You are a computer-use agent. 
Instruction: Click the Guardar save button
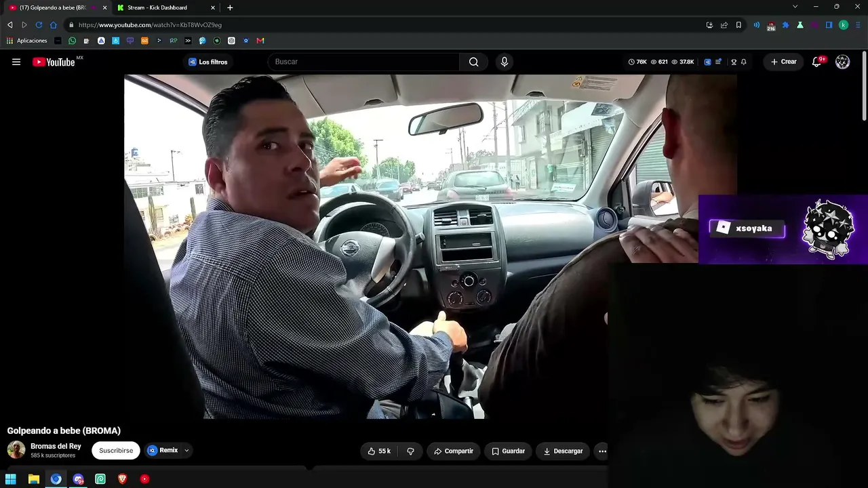click(508, 451)
